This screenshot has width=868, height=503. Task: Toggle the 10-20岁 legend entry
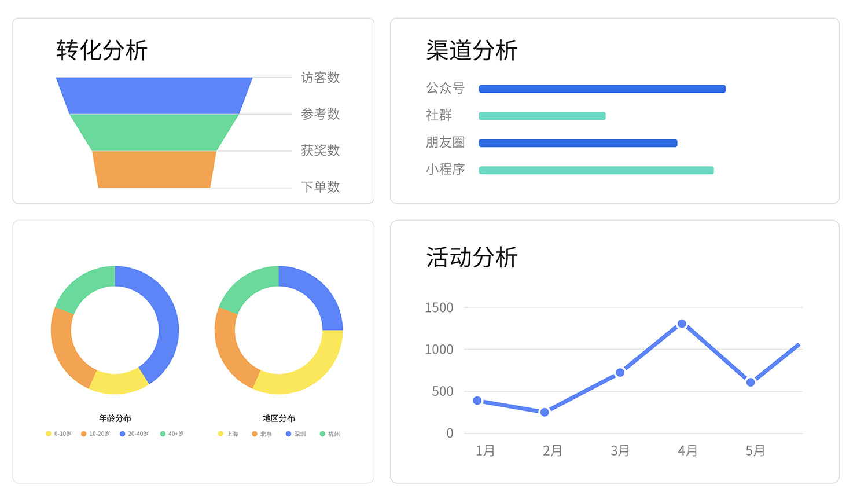(x=95, y=434)
